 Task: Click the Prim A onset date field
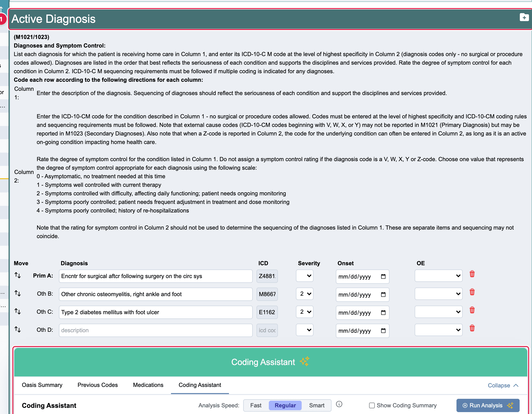coord(362,276)
